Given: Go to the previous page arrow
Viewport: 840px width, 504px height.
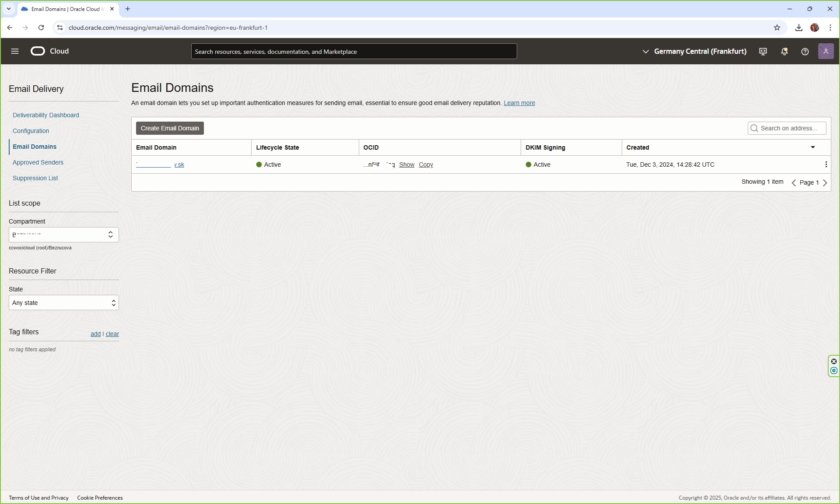Looking at the screenshot, I should [x=794, y=183].
